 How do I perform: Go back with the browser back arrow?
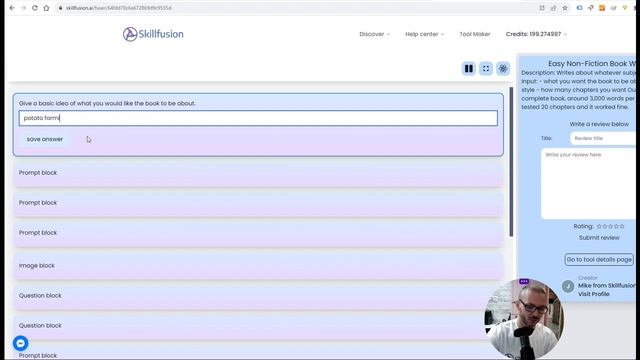12,8
